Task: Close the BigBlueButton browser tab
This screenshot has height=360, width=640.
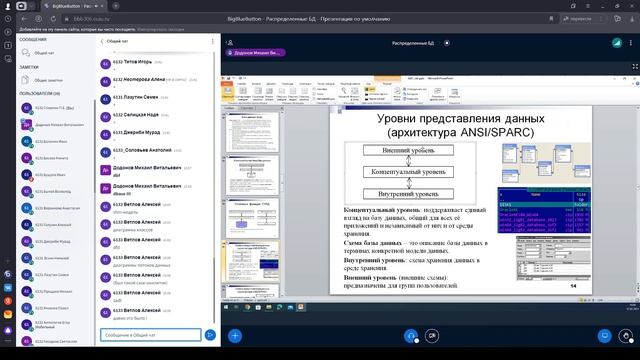Action: [102, 6]
